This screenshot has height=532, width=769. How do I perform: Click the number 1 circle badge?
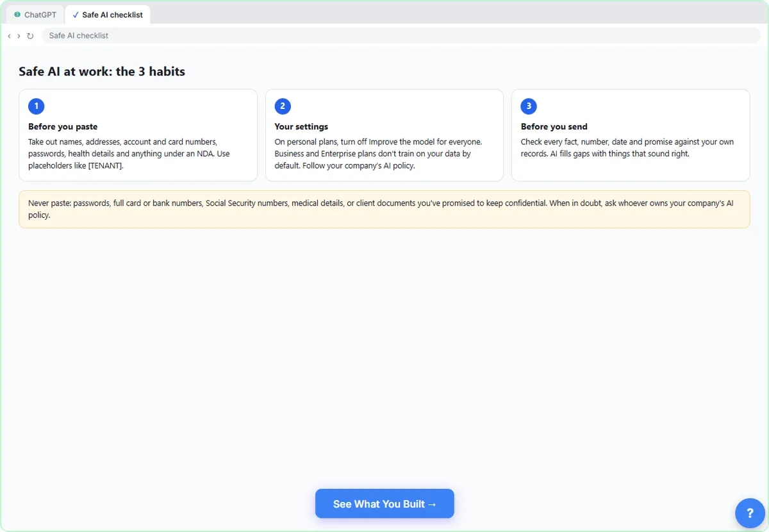37,106
